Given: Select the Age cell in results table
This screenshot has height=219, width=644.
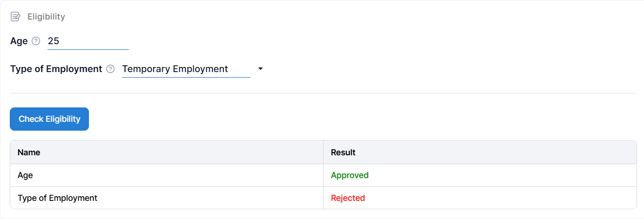Looking at the screenshot, I should pyautogui.click(x=25, y=175).
